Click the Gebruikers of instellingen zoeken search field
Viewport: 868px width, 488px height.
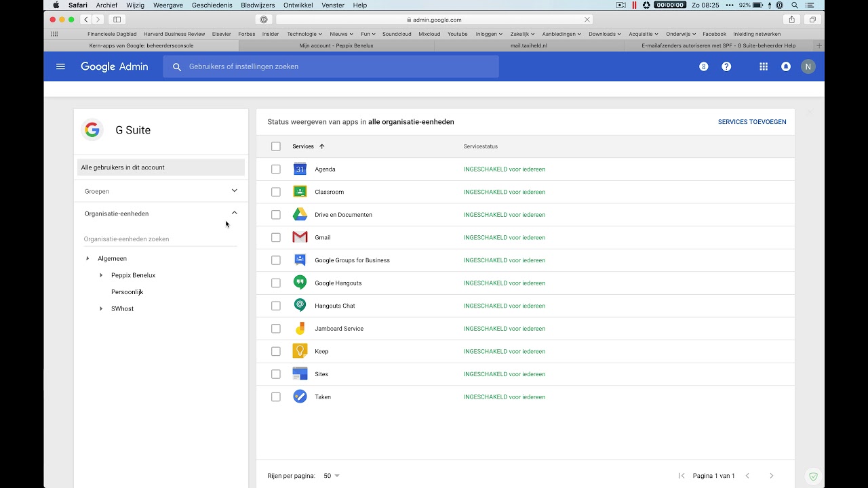[x=331, y=66]
